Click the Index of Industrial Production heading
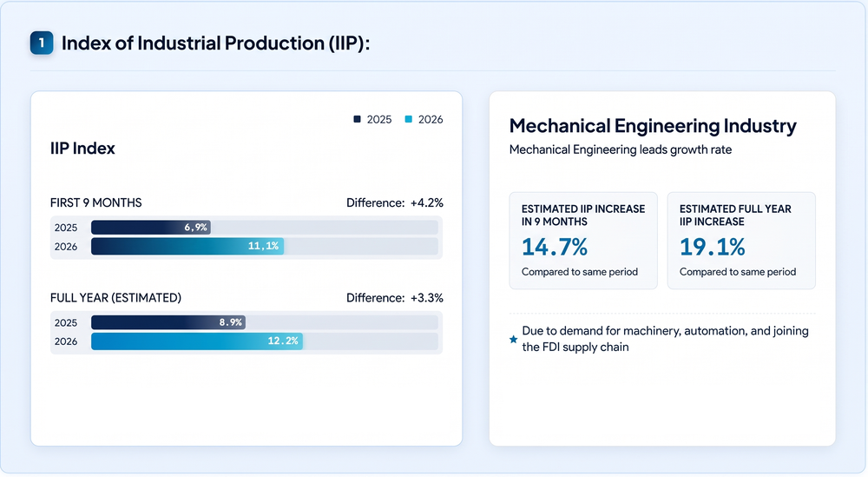 (x=215, y=43)
